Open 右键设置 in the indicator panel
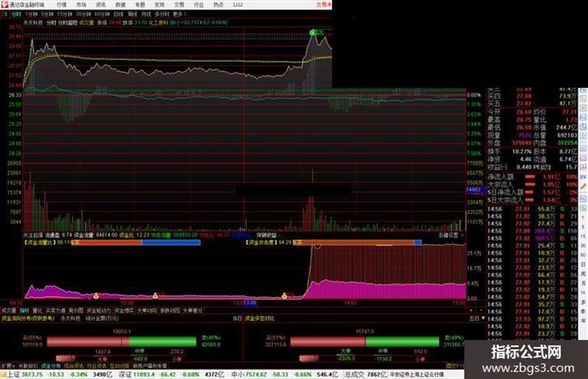 (448, 235)
